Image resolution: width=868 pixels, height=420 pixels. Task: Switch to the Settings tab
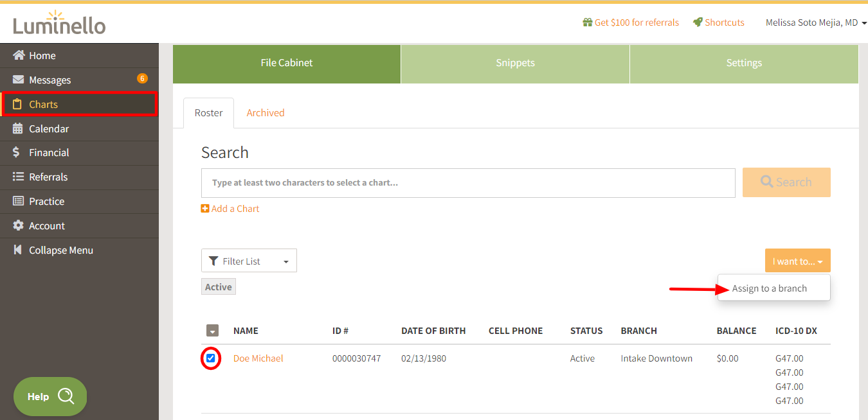click(x=744, y=64)
